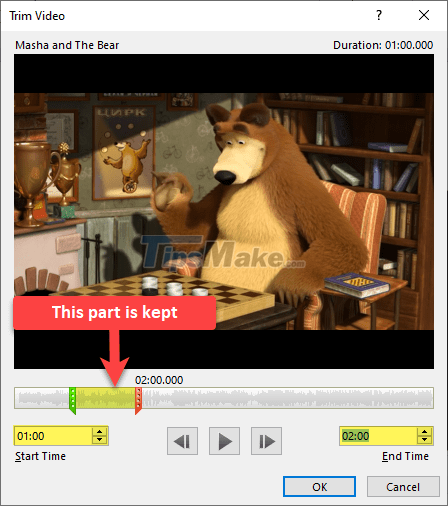Image resolution: width=448 pixels, height=506 pixels.
Task: Decrease Start Time with down spinner
Action: tap(100, 440)
